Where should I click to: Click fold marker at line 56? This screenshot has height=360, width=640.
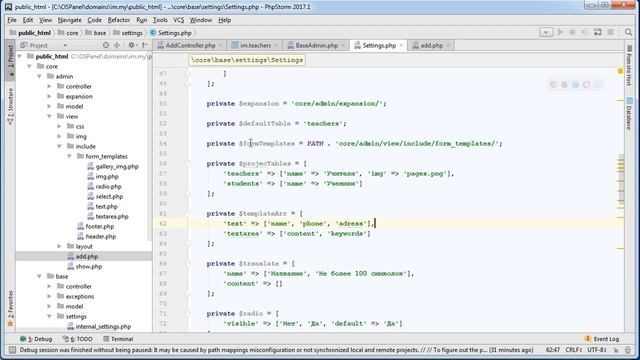188,163
